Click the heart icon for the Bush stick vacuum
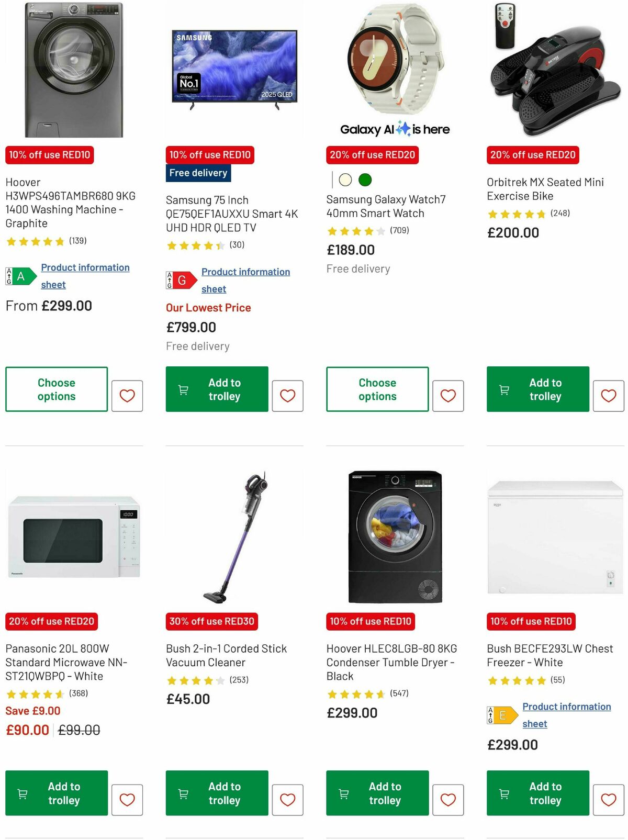Viewport: 628px width, 840px height. click(x=287, y=799)
